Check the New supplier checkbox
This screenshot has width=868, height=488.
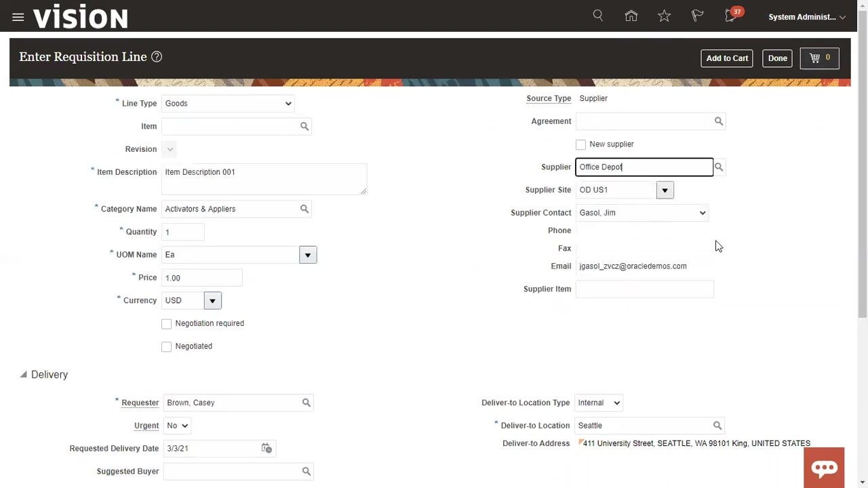pyautogui.click(x=580, y=144)
